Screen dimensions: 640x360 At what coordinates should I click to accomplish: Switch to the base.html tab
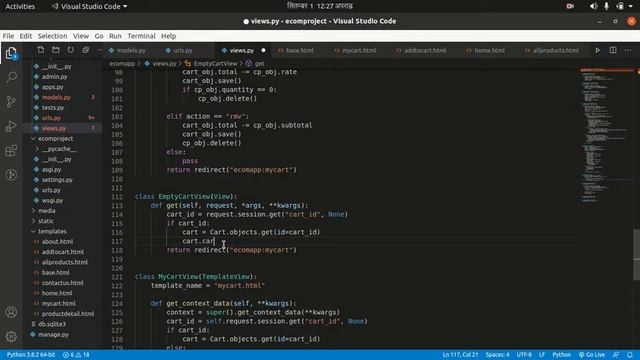[x=299, y=50]
